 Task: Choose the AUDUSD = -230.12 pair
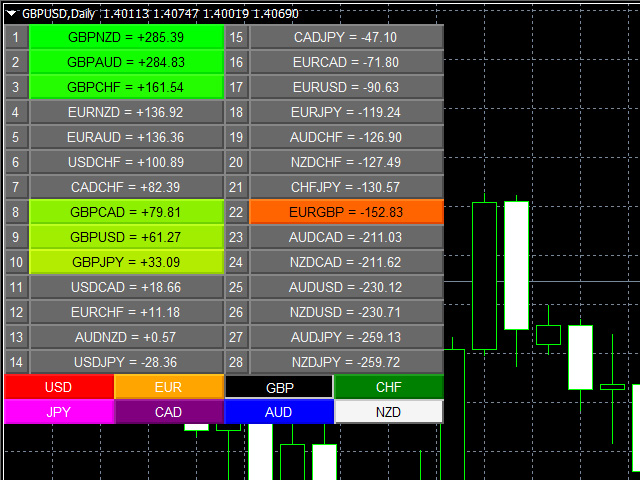[347, 287]
